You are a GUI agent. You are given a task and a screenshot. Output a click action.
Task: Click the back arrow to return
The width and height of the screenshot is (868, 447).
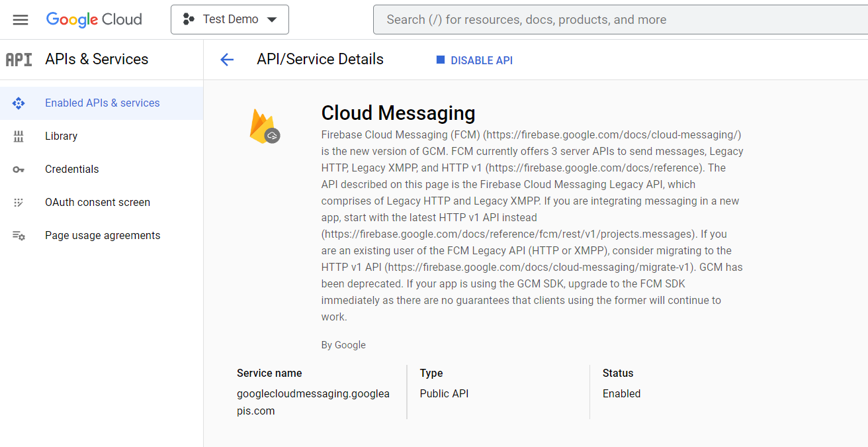coord(227,59)
